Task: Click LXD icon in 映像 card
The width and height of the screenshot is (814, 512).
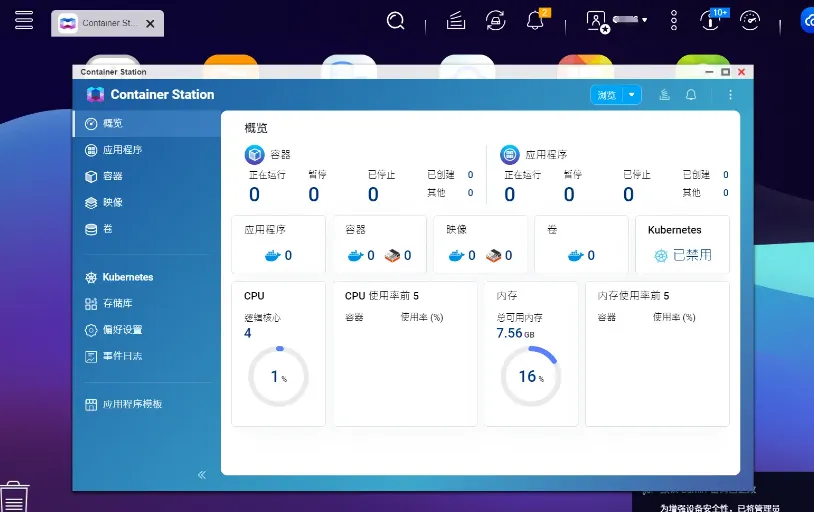Action: tap(493, 255)
